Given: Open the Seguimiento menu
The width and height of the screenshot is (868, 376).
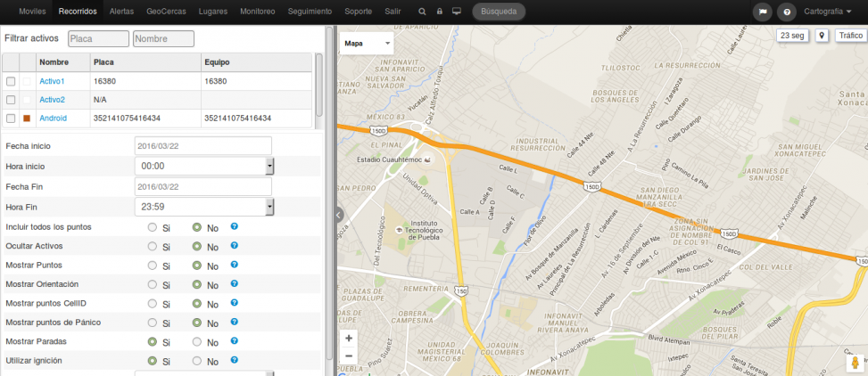Looking at the screenshot, I should click(x=310, y=11).
